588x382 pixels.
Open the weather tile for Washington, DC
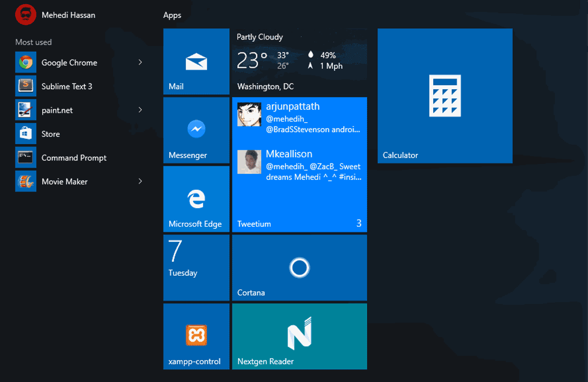(300, 62)
